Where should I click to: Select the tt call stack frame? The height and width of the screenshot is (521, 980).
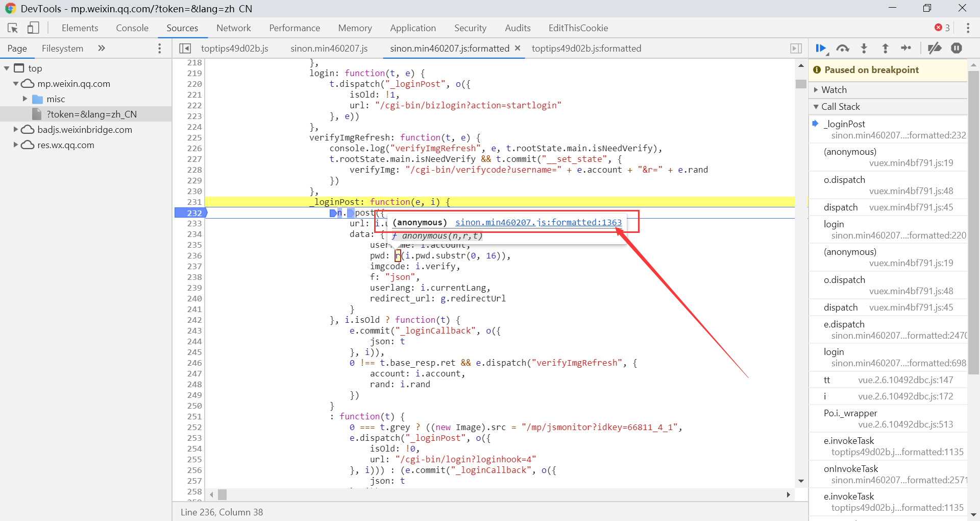(889, 380)
